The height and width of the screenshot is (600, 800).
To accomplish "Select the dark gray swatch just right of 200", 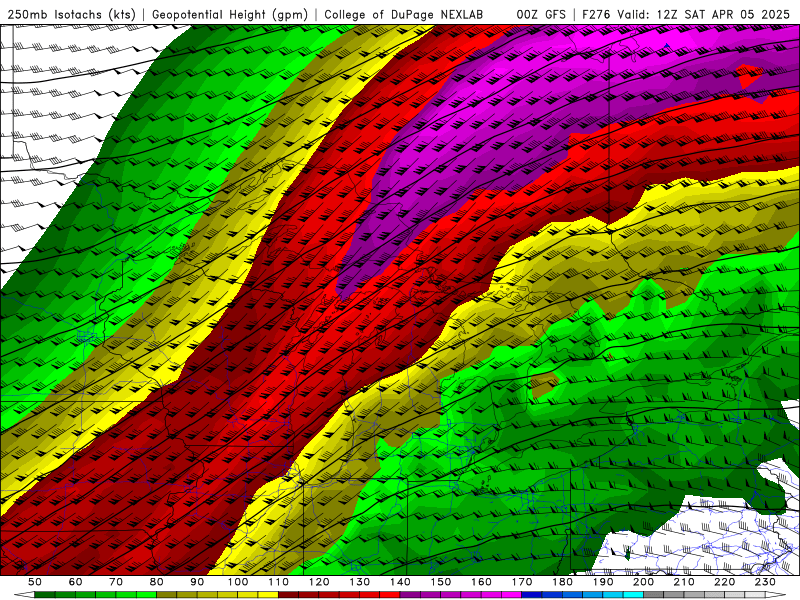I will 654,594.
